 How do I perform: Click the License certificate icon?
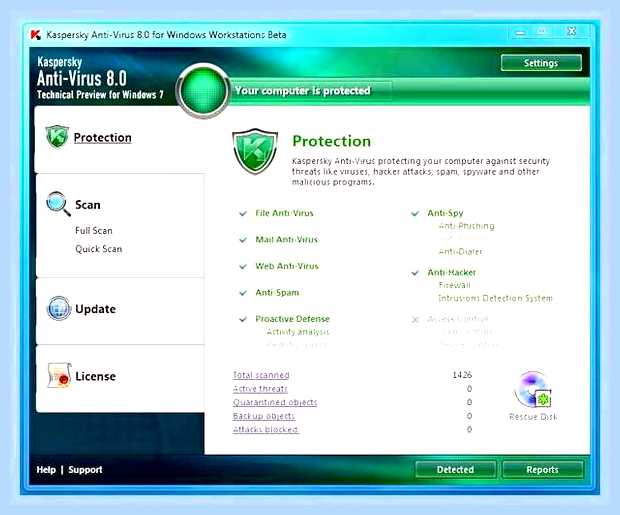click(x=59, y=375)
